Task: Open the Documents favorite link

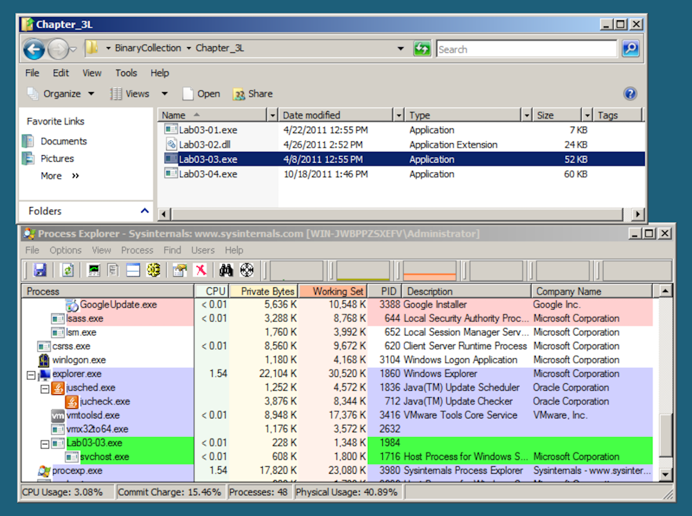Action: (x=63, y=141)
